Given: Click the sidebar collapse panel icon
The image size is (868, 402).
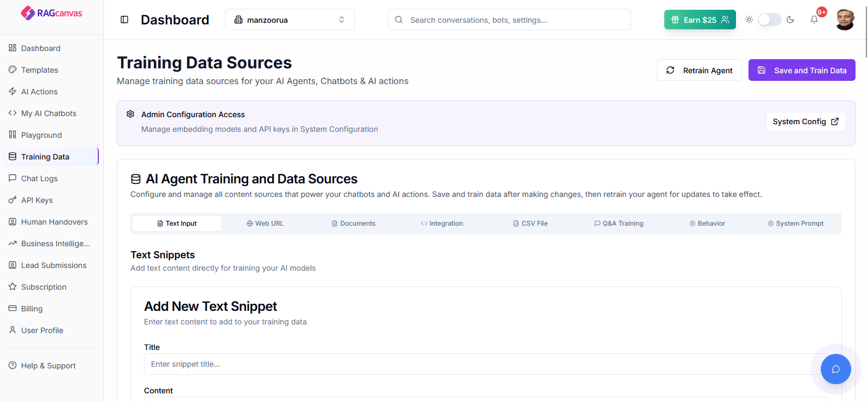Looking at the screenshot, I should [x=124, y=20].
